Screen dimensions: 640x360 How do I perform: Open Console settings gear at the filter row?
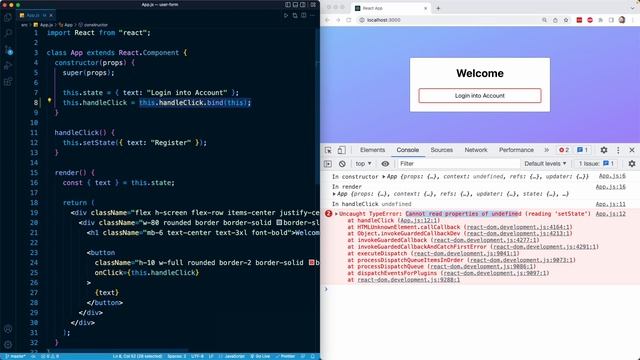(x=632, y=164)
